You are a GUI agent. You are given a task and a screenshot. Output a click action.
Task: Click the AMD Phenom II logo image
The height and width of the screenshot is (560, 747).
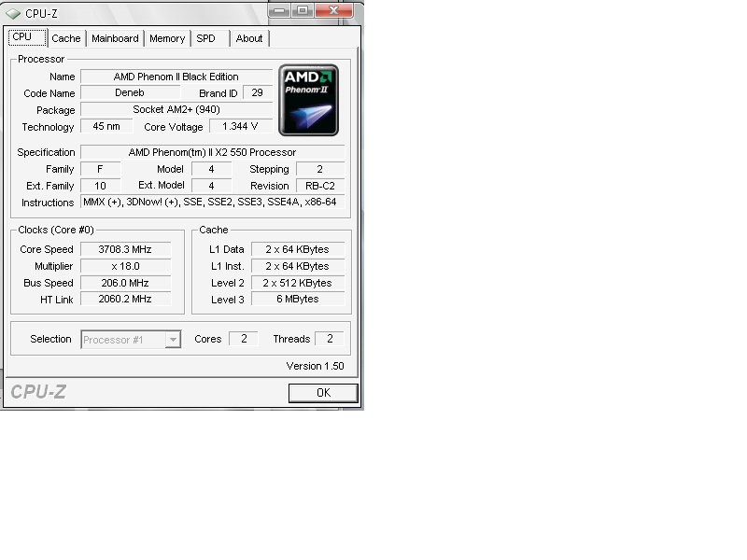(309, 101)
